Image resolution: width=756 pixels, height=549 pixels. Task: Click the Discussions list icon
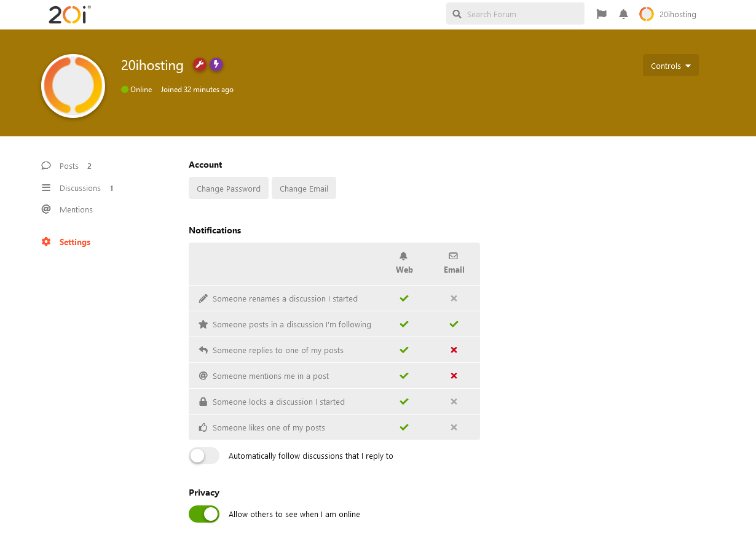[46, 188]
